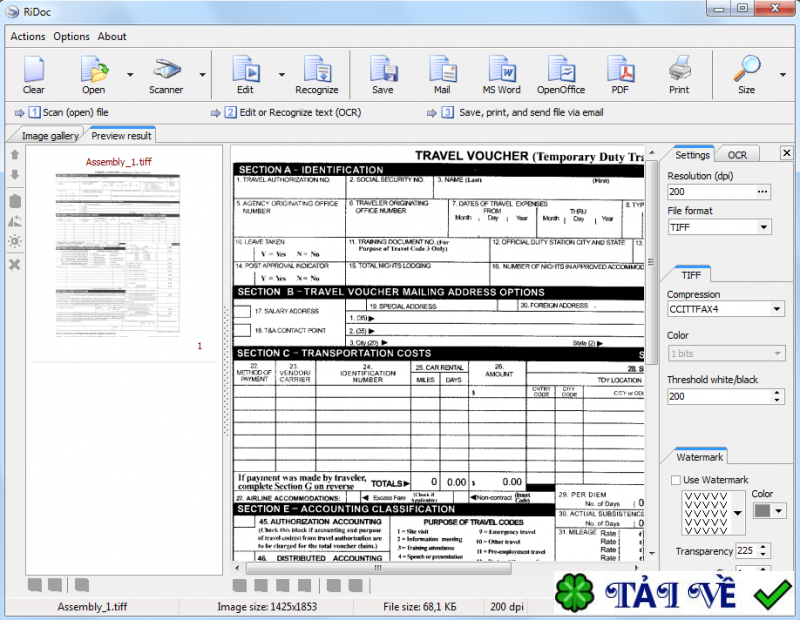Click the Recognize OCR icon

[x=316, y=71]
